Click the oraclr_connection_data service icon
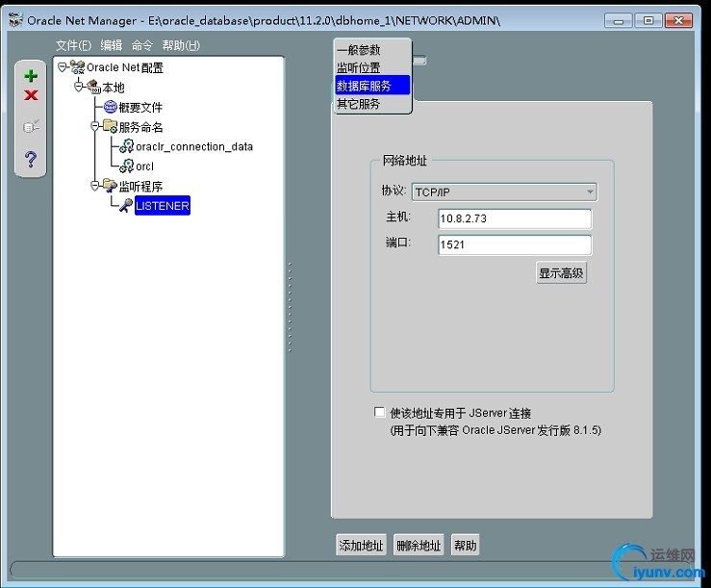The height and width of the screenshot is (588, 711). (x=127, y=146)
